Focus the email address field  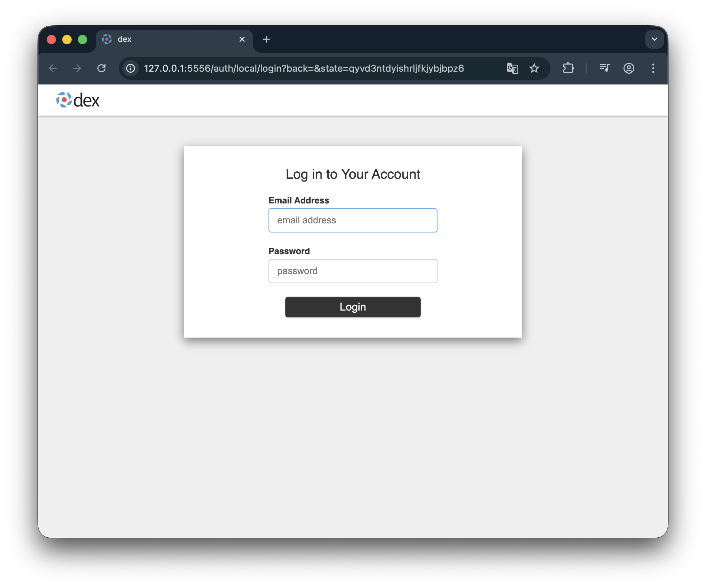(x=353, y=220)
